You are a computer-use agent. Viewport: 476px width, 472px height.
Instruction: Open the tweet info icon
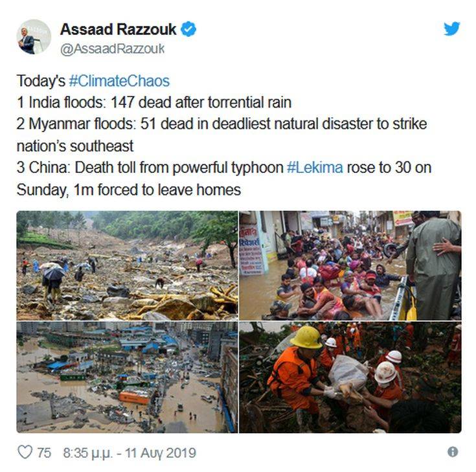click(x=453, y=452)
